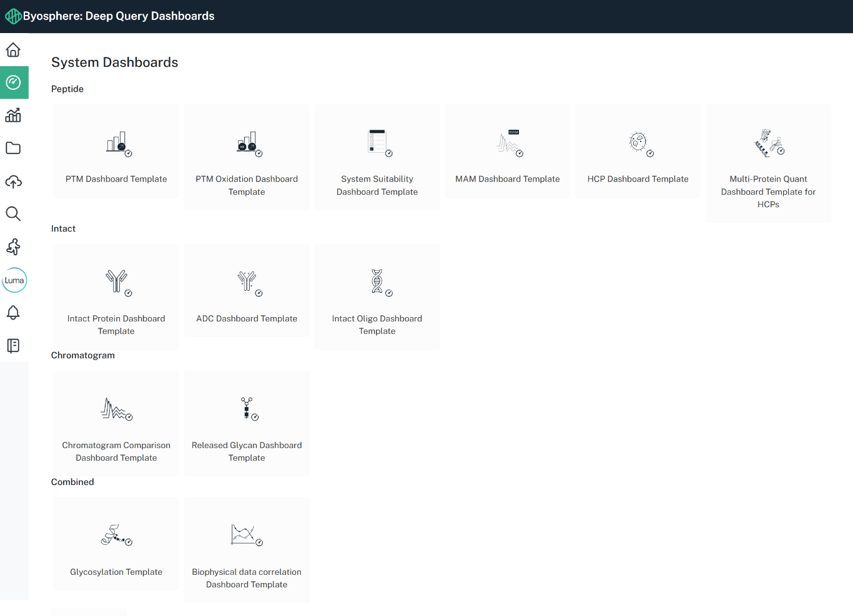The image size is (853, 616).
Task: Select ADC Dashboard Template card
Action: (247, 290)
